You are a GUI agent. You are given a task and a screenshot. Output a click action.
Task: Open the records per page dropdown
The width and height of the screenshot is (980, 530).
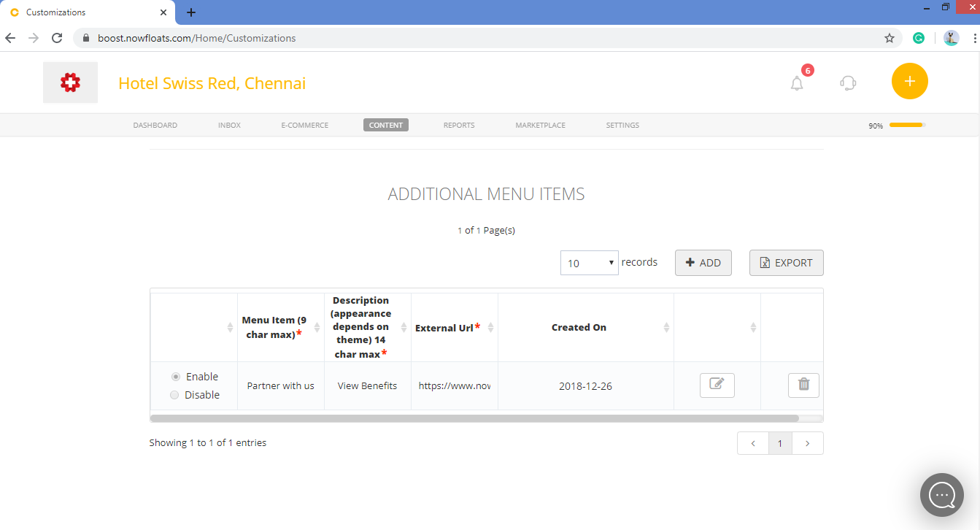pyautogui.click(x=589, y=262)
